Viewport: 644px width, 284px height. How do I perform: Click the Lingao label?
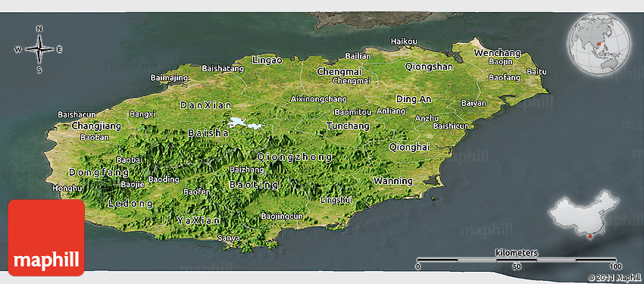point(267,61)
